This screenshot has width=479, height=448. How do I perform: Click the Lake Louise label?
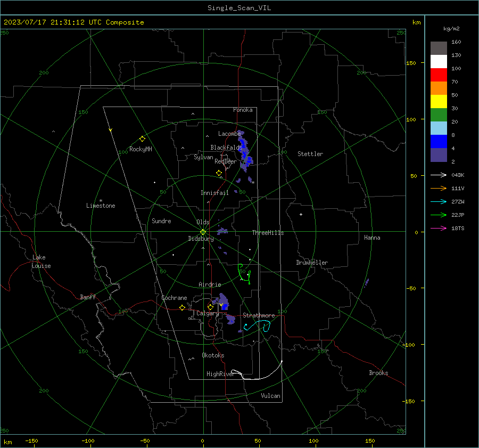(41, 262)
